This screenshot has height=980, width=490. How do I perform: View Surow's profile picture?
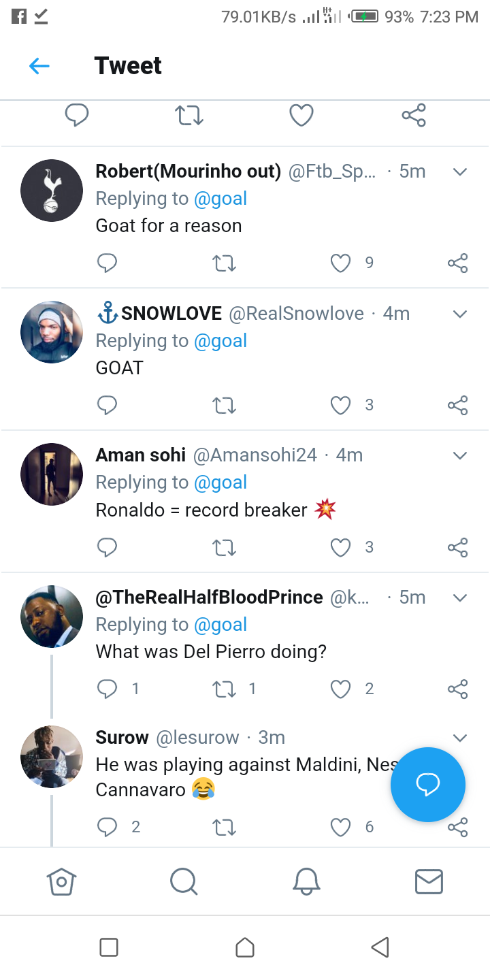(x=52, y=757)
